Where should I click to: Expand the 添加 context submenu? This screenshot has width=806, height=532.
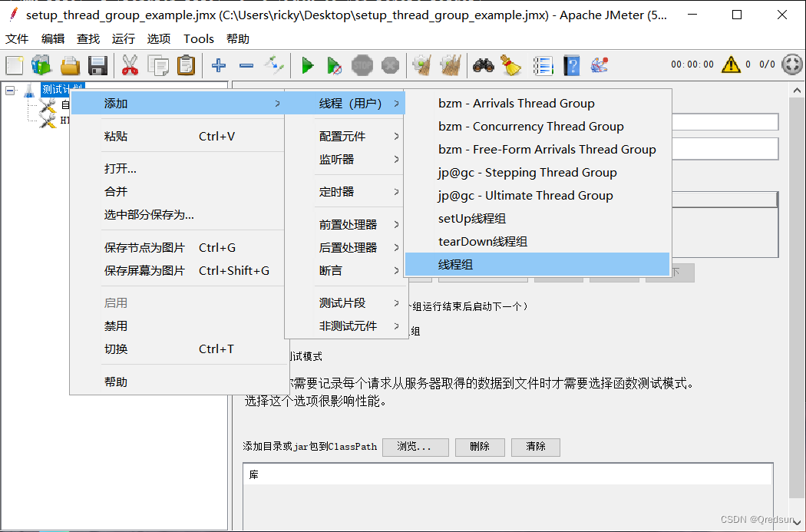coord(177,104)
